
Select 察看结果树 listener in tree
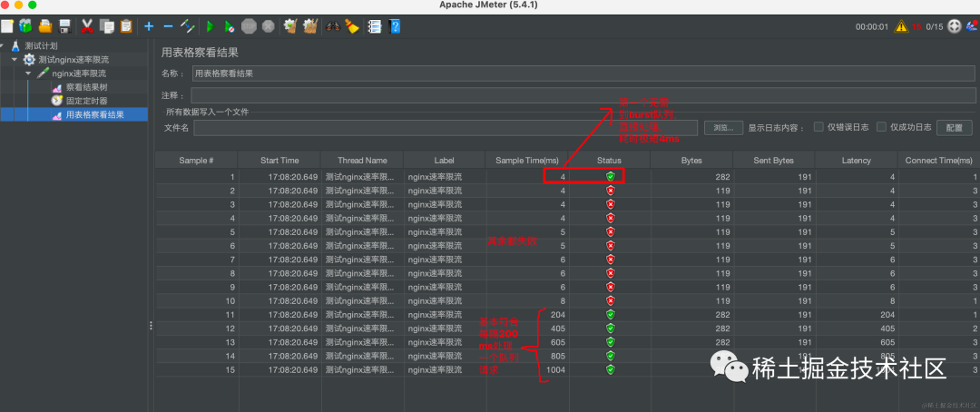[87, 87]
